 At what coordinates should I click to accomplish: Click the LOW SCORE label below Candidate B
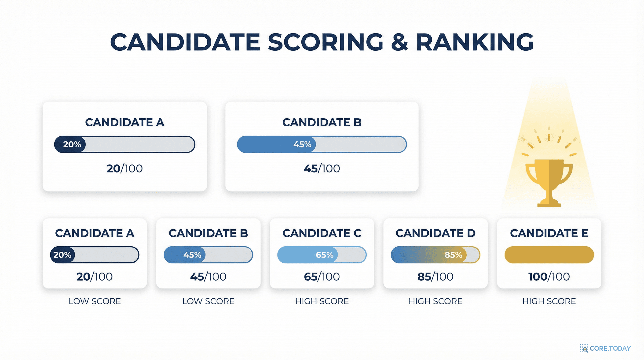208,301
